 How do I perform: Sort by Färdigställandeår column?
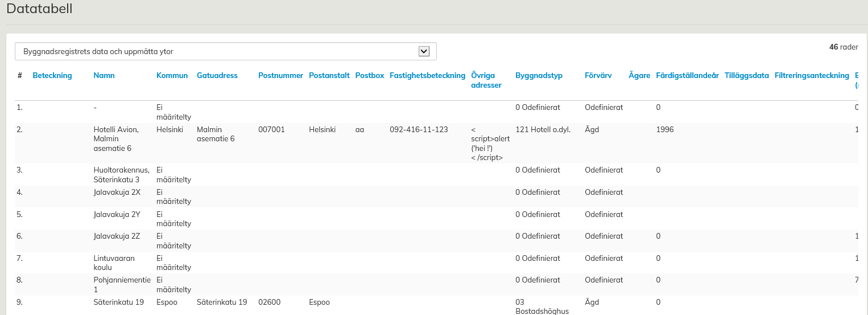click(687, 76)
